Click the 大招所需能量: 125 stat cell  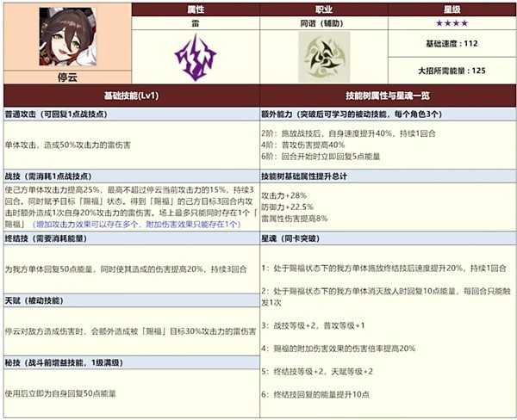(451, 70)
